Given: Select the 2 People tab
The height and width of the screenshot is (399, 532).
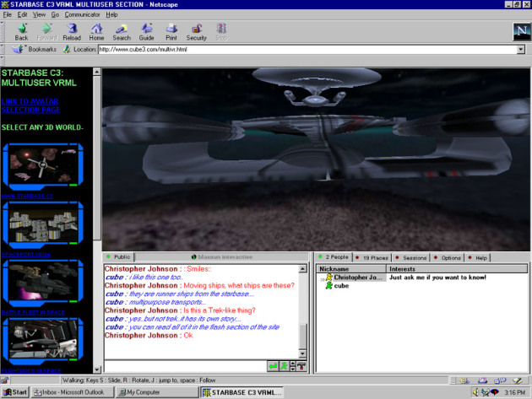Looking at the screenshot, I should [x=334, y=257].
